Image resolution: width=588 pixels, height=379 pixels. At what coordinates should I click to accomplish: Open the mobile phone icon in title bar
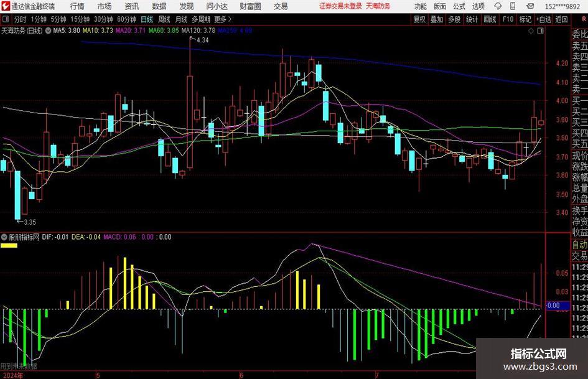(x=513, y=6)
